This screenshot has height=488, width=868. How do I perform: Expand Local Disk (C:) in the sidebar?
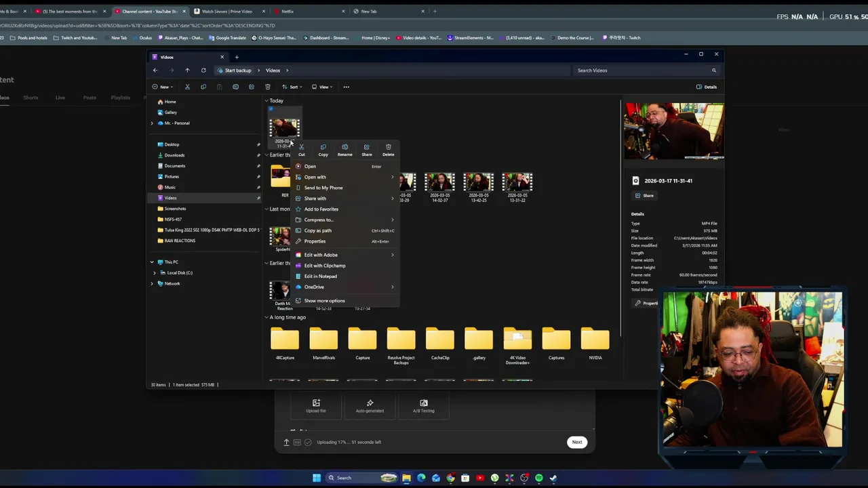(155, 272)
